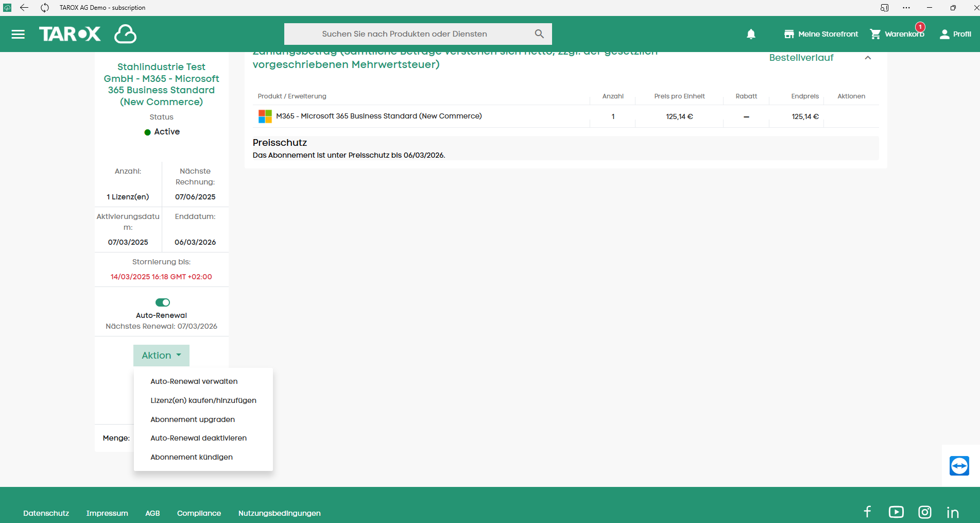This screenshot has height=523, width=980.
Task: Open the TeamViewer support widget
Action: tap(959, 466)
